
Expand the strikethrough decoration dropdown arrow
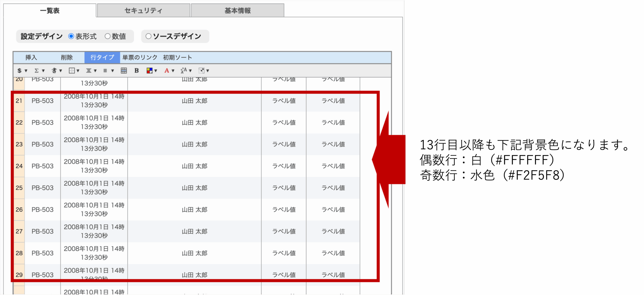click(60, 71)
